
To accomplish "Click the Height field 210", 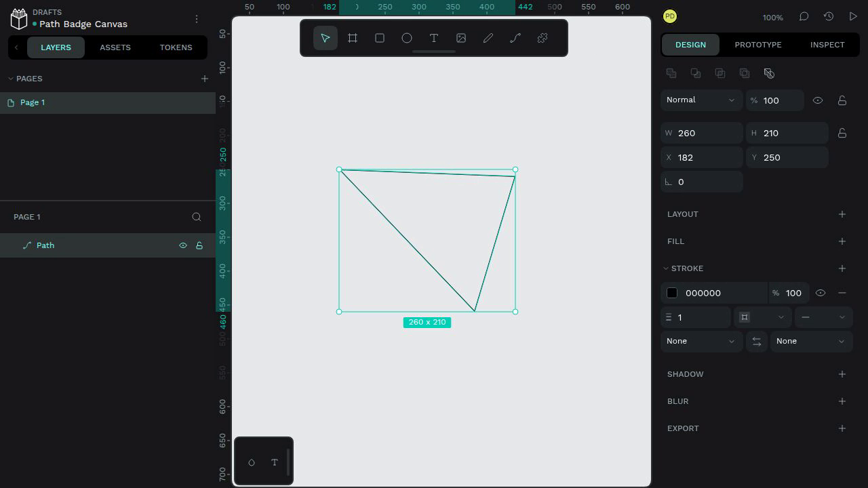I will [x=787, y=133].
